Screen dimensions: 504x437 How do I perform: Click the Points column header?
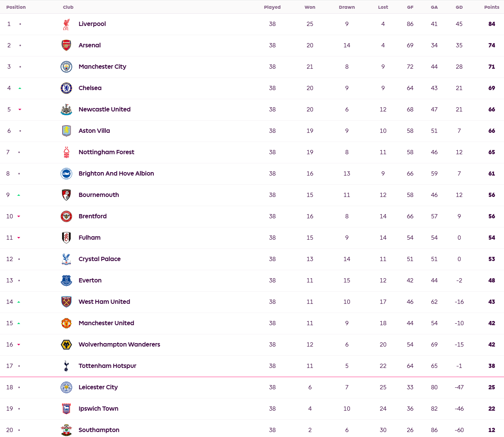tap(491, 7)
